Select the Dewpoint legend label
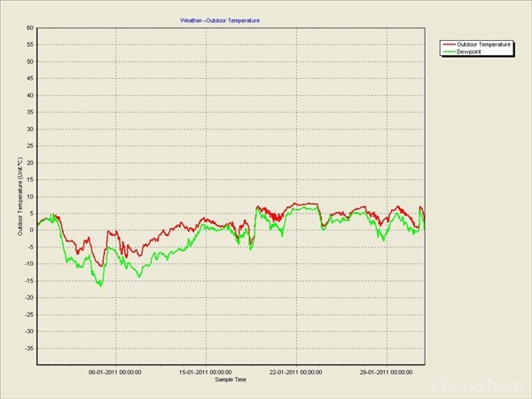This screenshot has height=399, width=532. (x=470, y=51)
